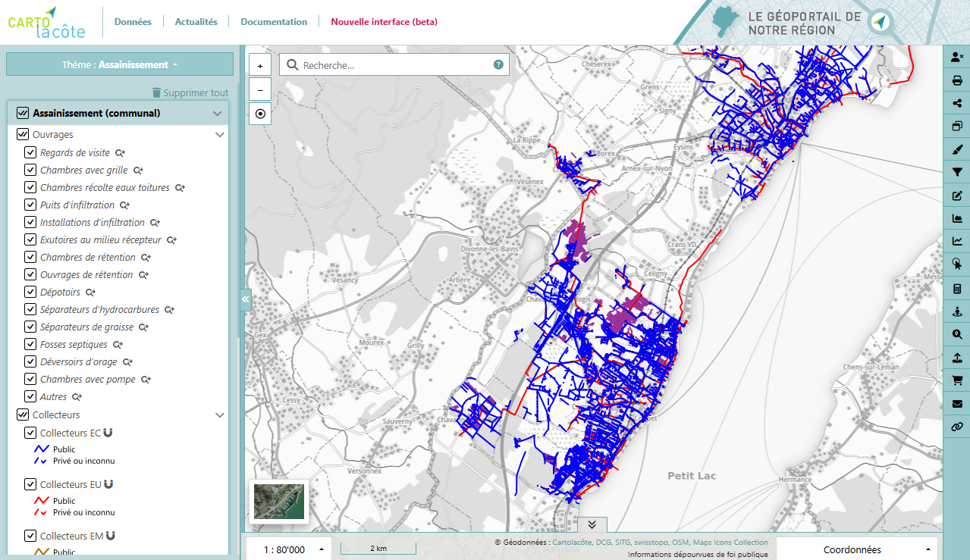The height and width of the screenshot is (560, 970).
Task: Click the aerial basemap thumbnail
Action: (x=278, y=502)
